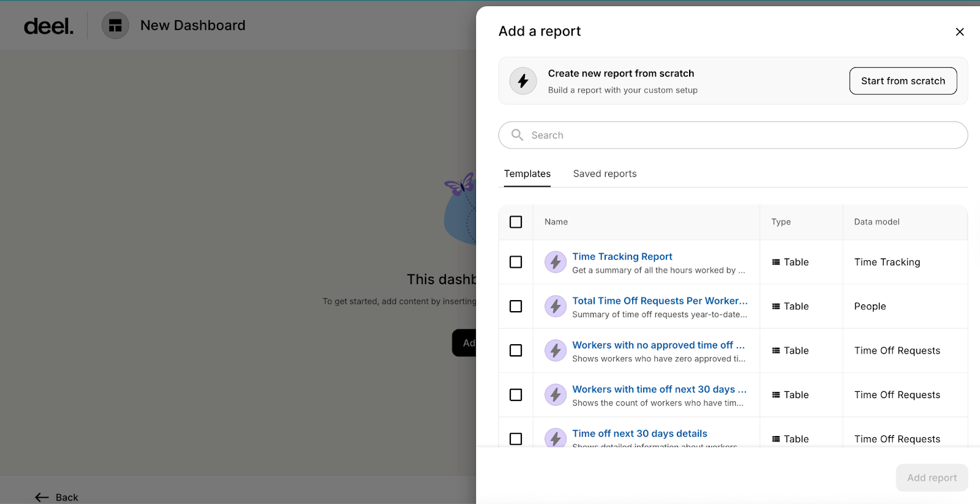Screen dimensions: 980x504
Task: Click the search magnifier icon
Action: click(x=518, y=135)
